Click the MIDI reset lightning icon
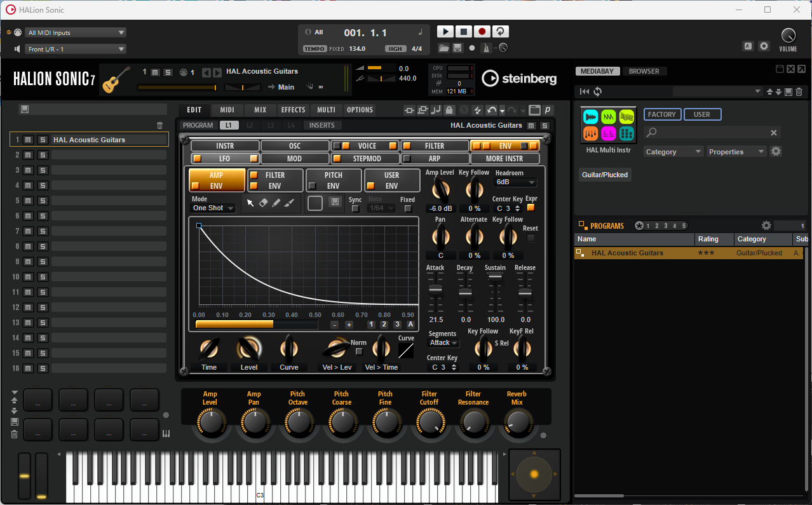This screenshot has height=505, width=812. (x=477, y=110)
